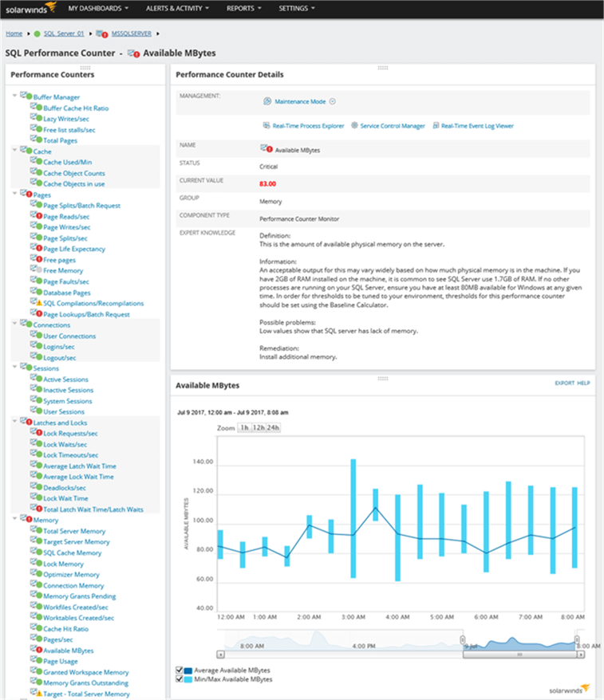Open Real-Time Process Explorer link

pyautogui.click(x=308, y=126)
